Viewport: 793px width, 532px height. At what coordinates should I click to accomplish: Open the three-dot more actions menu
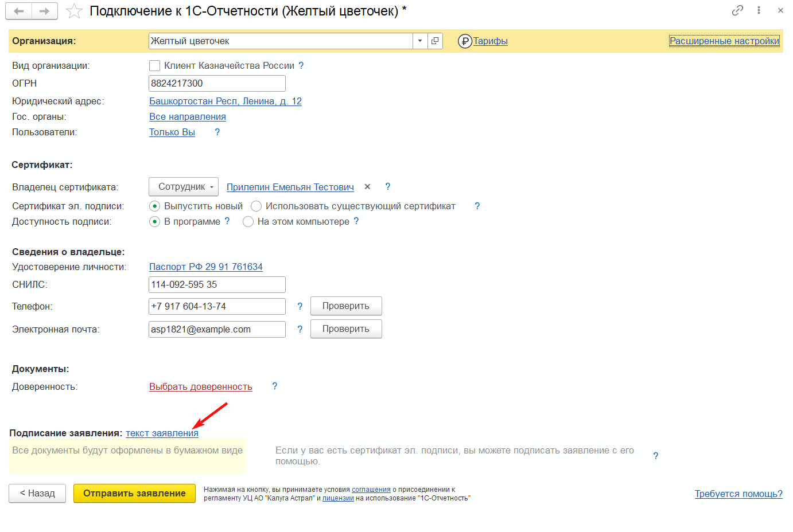point(759,10)
